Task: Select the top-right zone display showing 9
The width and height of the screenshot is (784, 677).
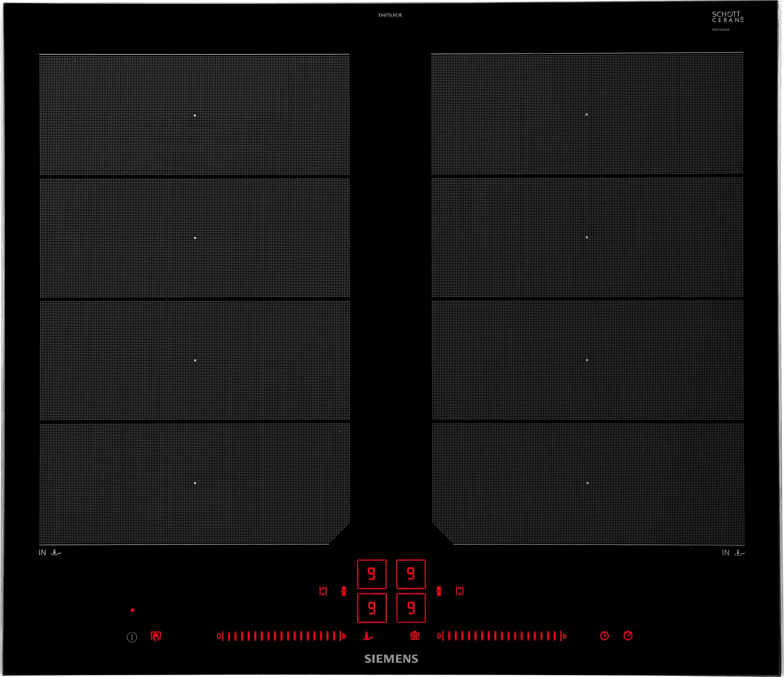Action: pyautogui.click(x=411, y=574)
